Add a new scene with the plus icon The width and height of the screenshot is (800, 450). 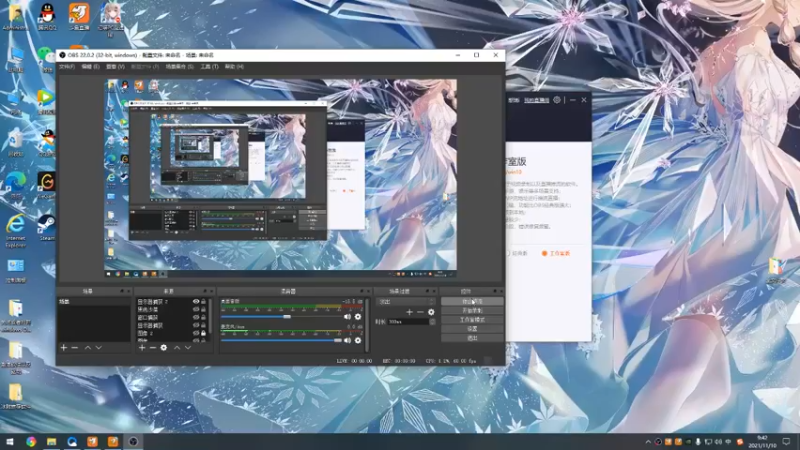(64, 347)
